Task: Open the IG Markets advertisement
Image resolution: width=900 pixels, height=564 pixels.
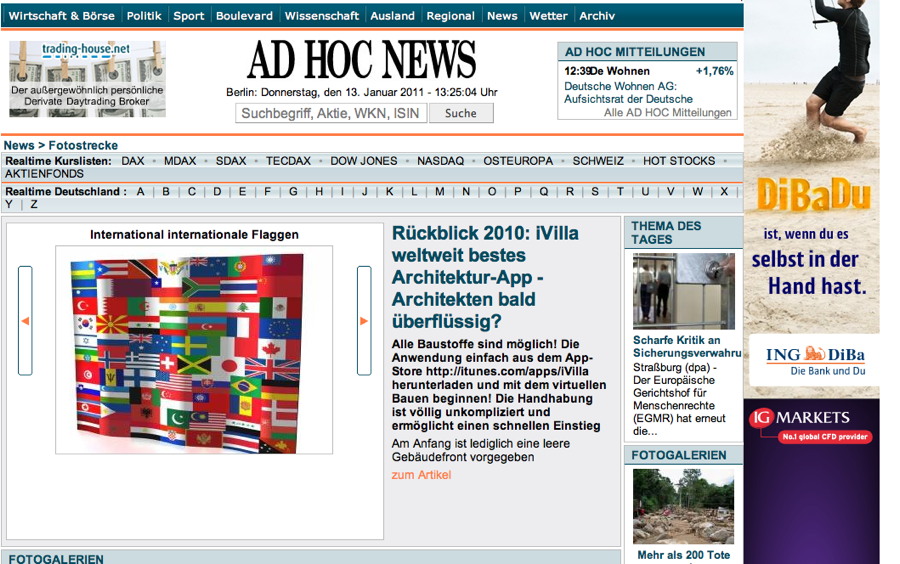Action: tap(812, 482)
